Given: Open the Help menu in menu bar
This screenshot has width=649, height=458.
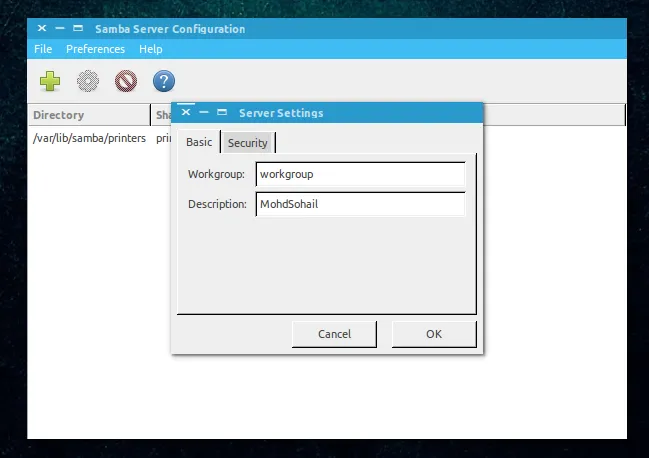Looking at the screenshot, I should (x=151, y=49).
